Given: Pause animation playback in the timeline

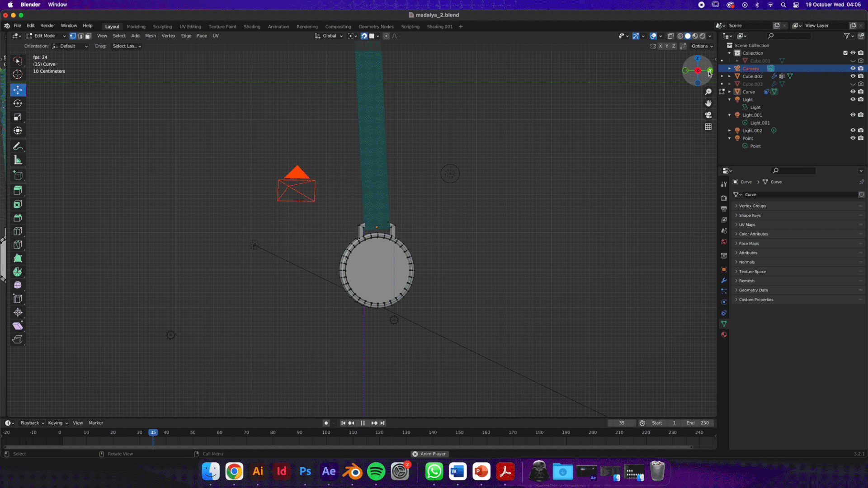Looking at the screenshot, I should point(363,423).
